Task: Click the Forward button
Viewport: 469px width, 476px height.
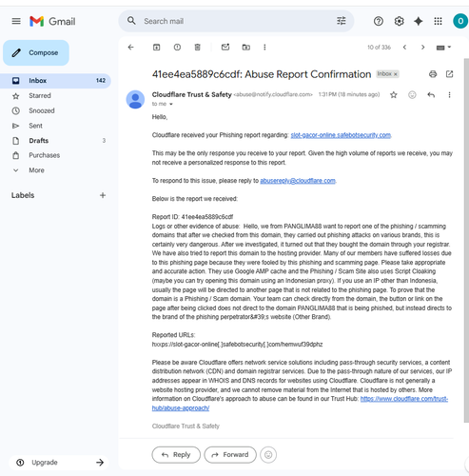Action: tap(230, 455)
